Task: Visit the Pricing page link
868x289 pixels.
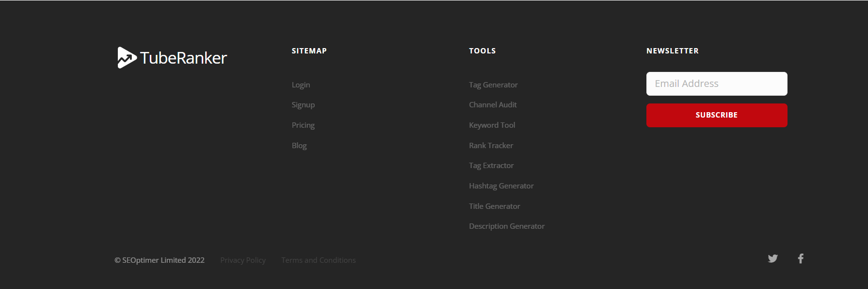Action: (303, 125)
